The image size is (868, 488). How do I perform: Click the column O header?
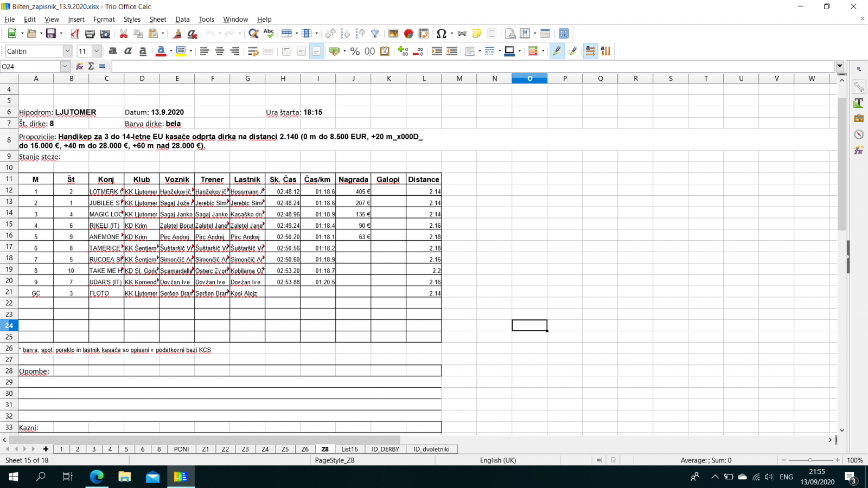529,79
